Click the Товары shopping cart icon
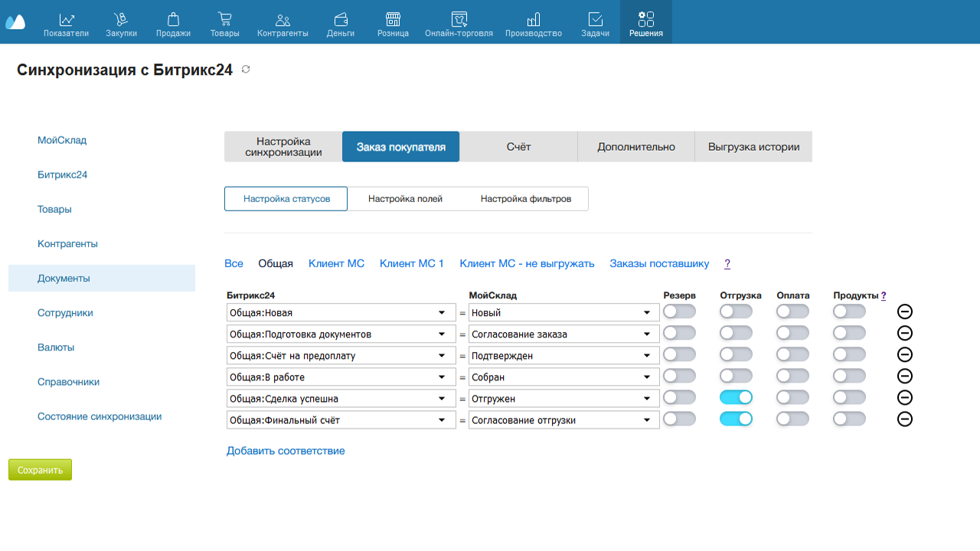Image resolution: width=980 pixels, height=551 pixels. [x=224, y=19]
